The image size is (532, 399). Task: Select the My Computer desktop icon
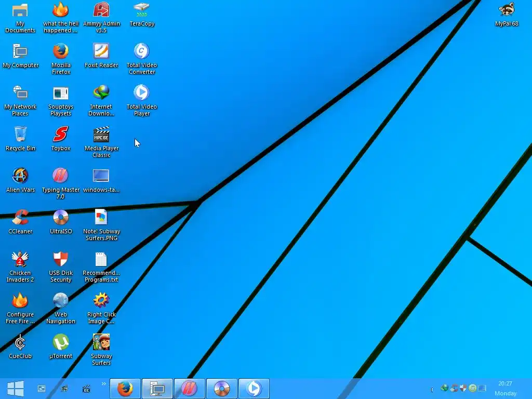click(20, 56)
